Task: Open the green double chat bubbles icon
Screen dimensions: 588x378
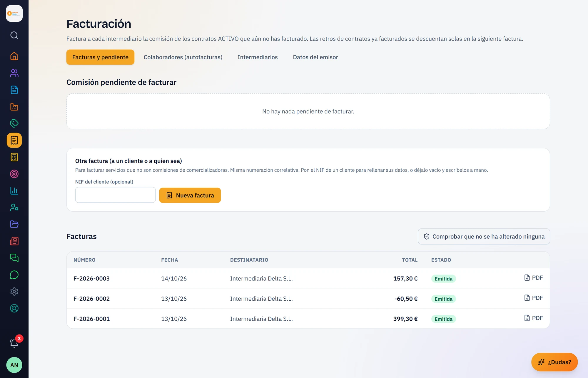Action: click(14, 258)
